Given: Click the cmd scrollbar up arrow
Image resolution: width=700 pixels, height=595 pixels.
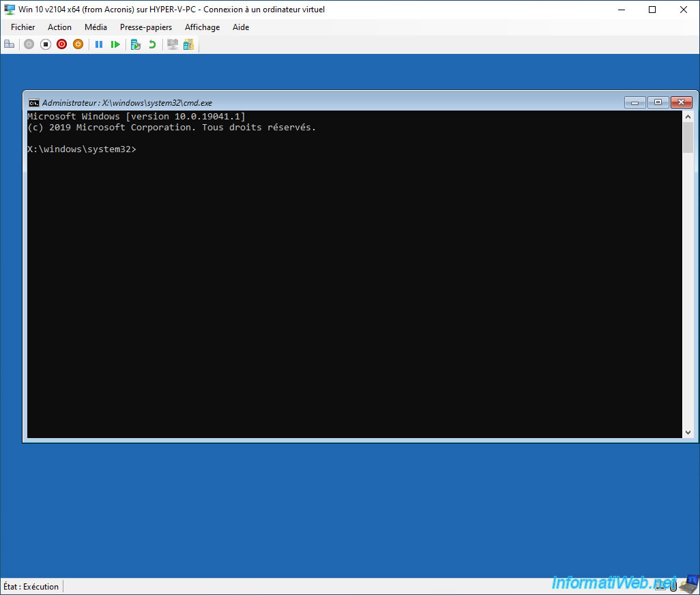Looking at the screenshot, I should point(688,117).
